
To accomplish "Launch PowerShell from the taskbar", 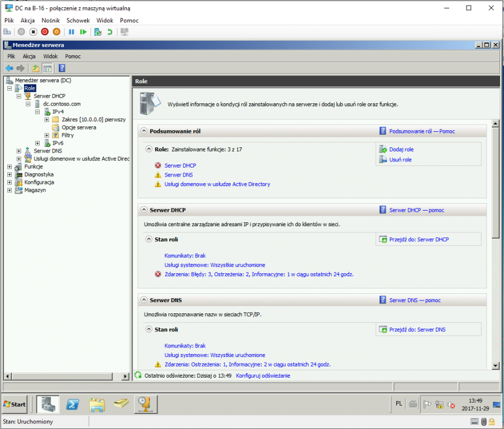I will [73, 404].
